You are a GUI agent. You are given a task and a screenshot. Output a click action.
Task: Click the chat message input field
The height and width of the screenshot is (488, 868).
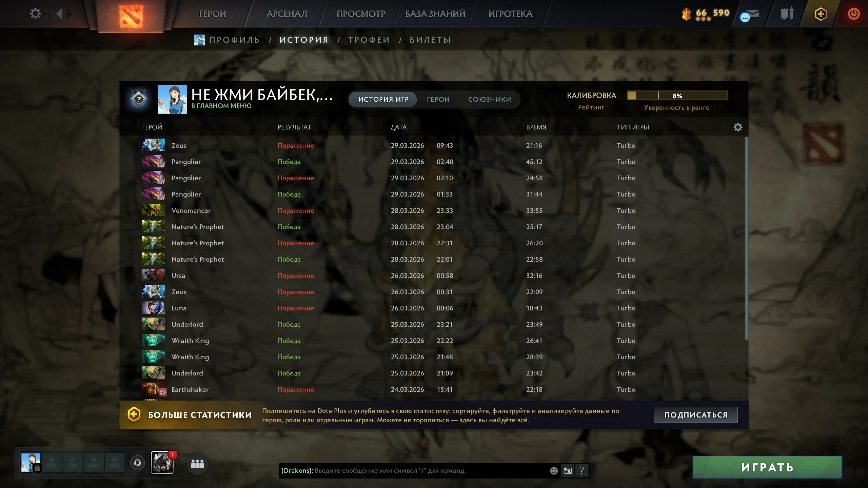[414, 471]
